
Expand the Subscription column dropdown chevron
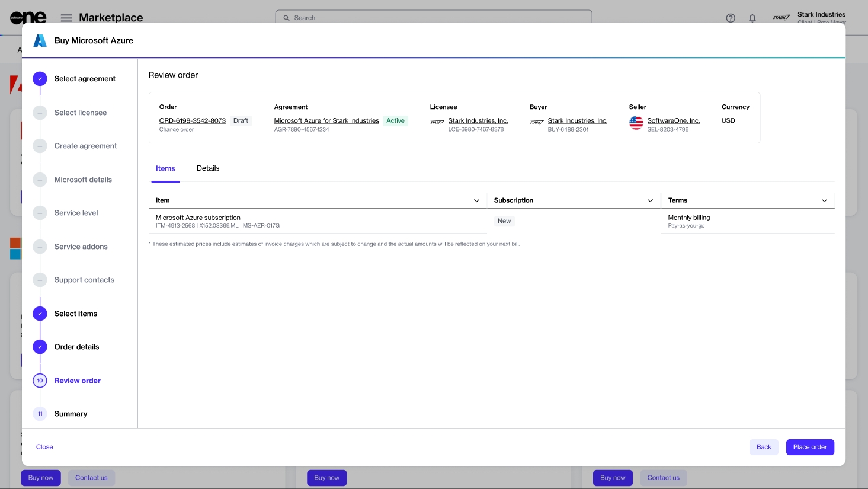650,200
